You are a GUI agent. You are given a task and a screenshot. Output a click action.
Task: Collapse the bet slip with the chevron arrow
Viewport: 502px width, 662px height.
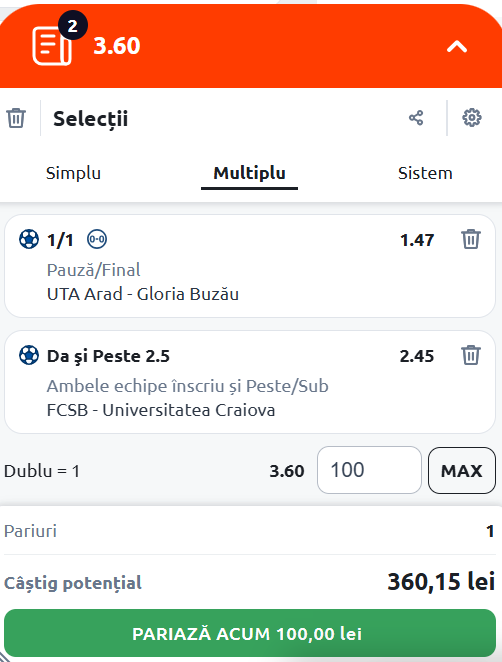457,46
